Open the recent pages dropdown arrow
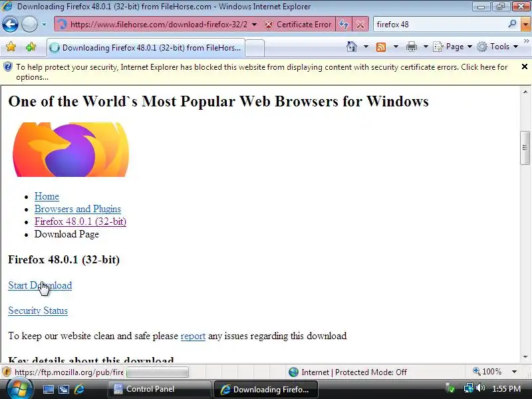 pos(44,25)
